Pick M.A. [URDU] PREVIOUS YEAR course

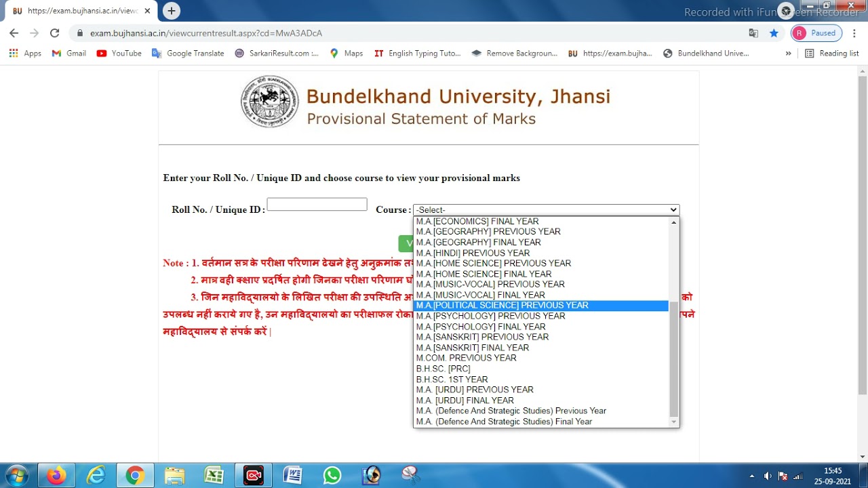tap(541, 390)
